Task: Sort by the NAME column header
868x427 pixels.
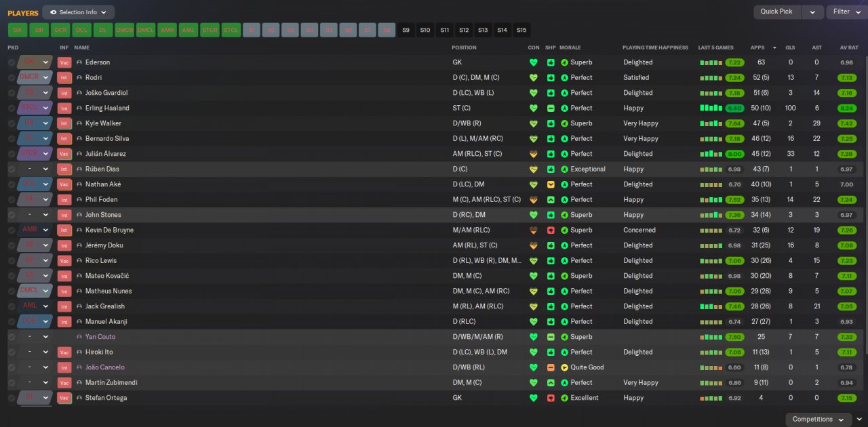Action: (x=81, y=47)
